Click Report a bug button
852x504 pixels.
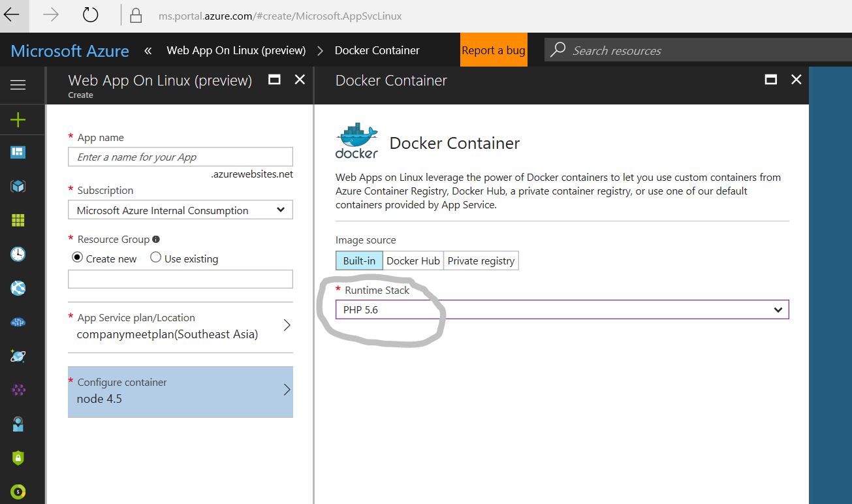pos(493,50)
